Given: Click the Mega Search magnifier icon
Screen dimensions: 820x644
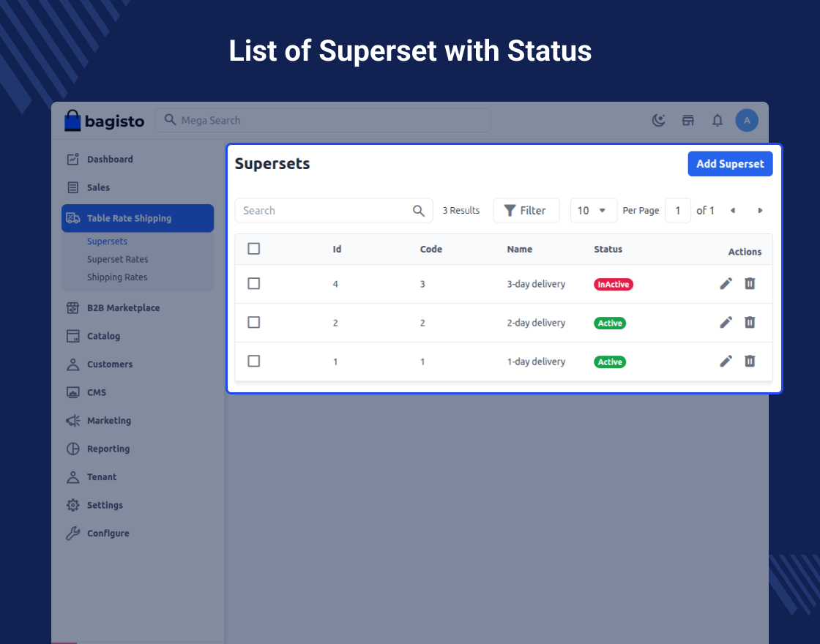Looking at the screenshot, I should (x=170, y=120).
